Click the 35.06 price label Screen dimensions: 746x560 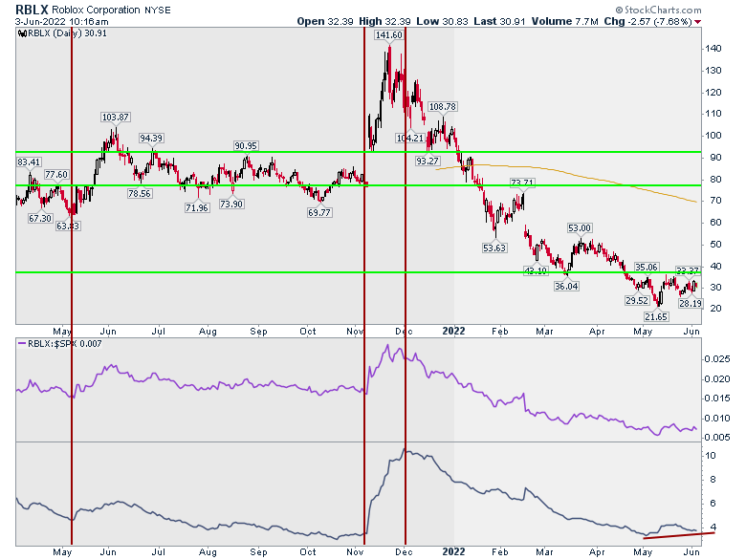647,268
